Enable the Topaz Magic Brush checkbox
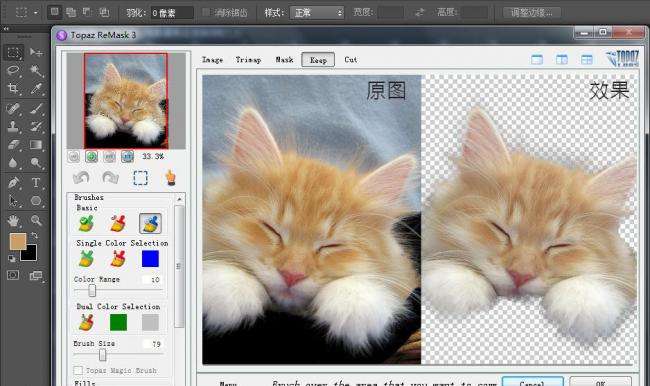This screenshot has width=650, height=386. point(78,370)
